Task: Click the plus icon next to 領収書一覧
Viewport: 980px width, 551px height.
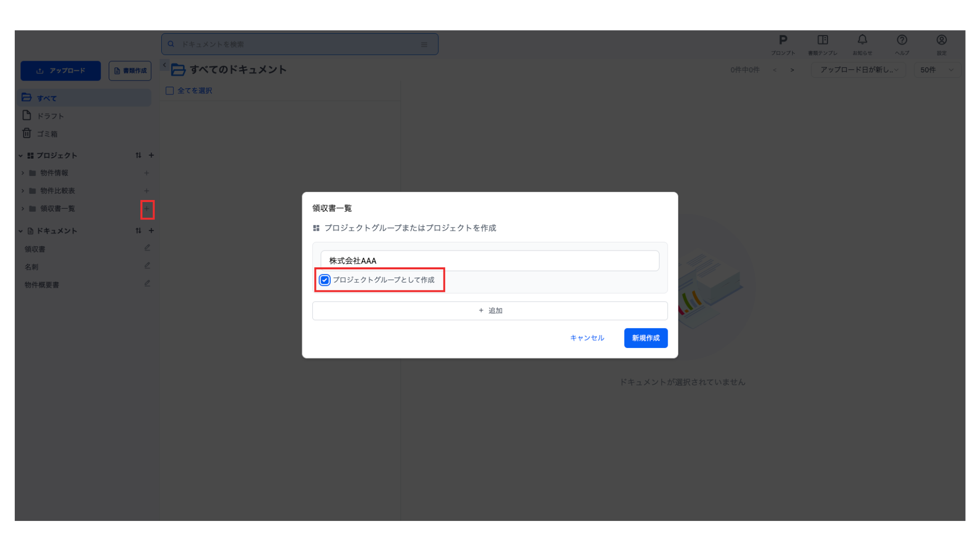Action: pos(147,209)
